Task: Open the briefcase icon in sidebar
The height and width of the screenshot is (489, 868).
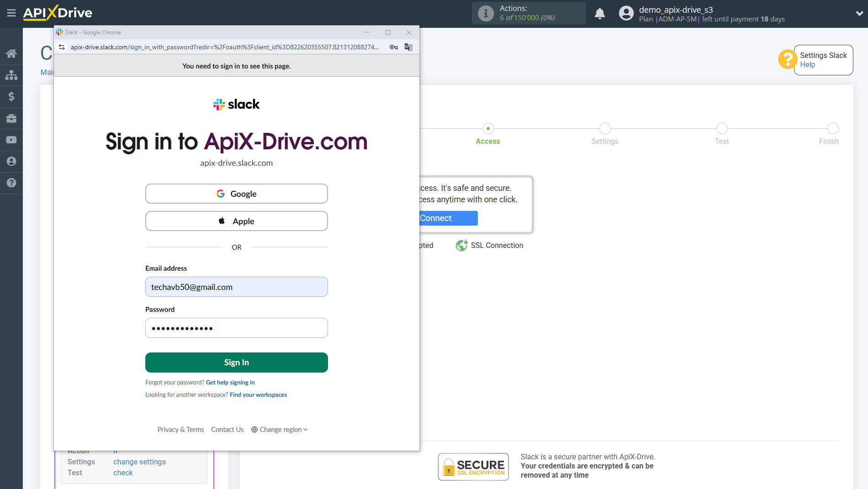Action: point(11,118)
